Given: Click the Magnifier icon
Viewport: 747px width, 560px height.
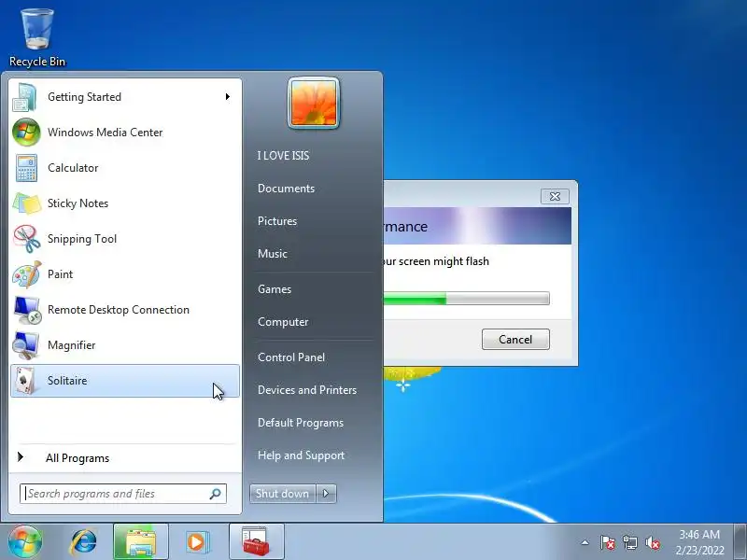Looking at the screenshot, I should click(26, 345).
